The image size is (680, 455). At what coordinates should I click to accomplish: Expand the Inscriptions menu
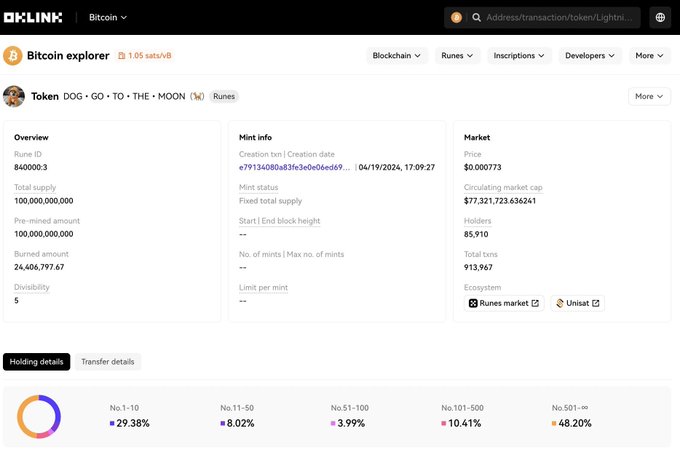(x=519, y=56)
